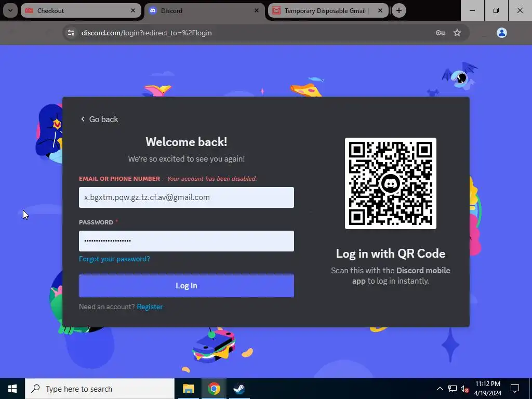
Task: Open the Windows Start menu
Action: pos(12,389)
